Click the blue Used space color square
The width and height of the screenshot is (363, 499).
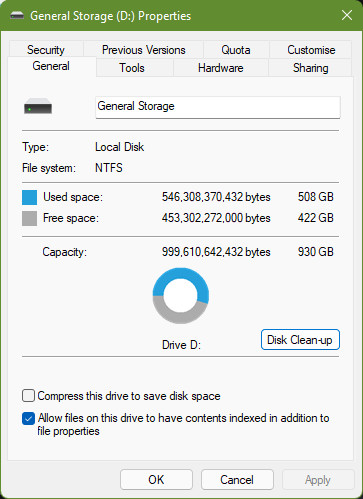pos(29,197)
